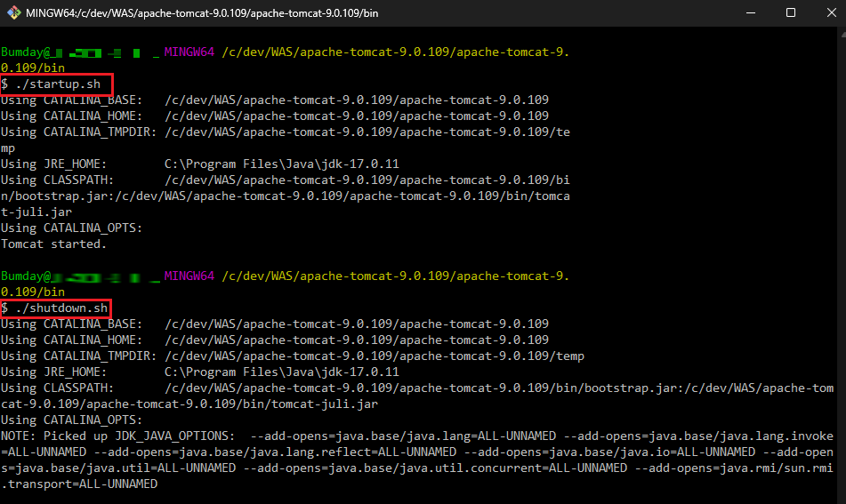The width and height of the screenshot is (846, 504).
Task: Click "Bumday@" in the first prompt
Action: click(x=26, y=52)
